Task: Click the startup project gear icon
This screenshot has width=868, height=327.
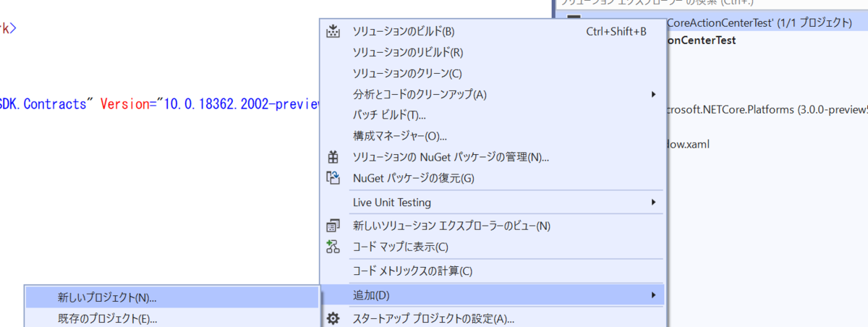Action: click(x=333, y=318)
